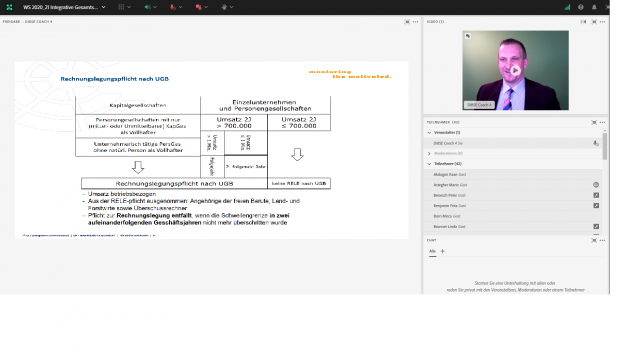Click the Freigabe pod title label
The image size is (640, 360).
point(27,22)
